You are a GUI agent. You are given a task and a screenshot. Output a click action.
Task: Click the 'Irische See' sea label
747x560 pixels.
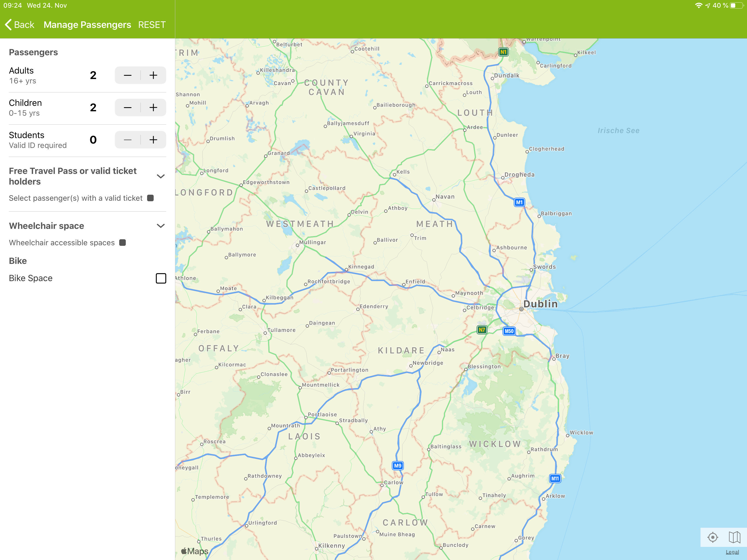point(618,131)
